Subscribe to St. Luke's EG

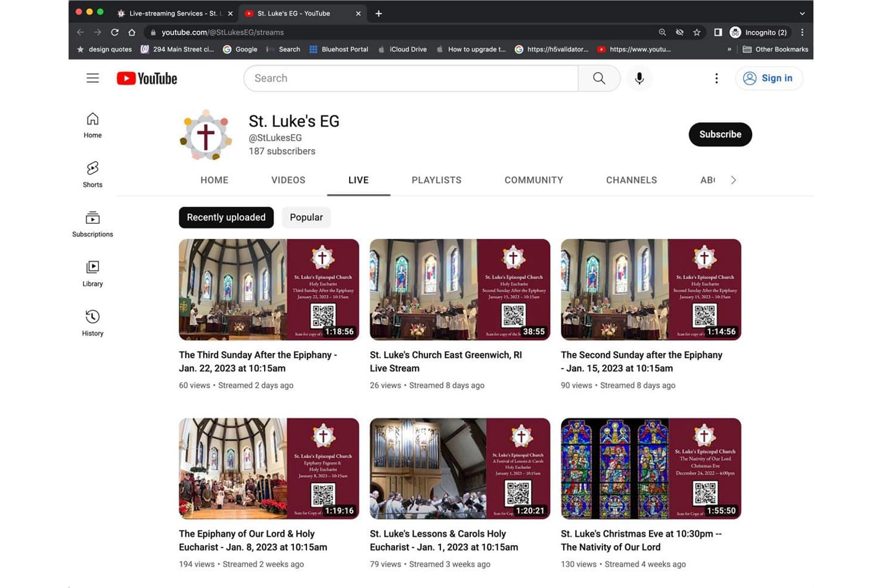[720, 135]
